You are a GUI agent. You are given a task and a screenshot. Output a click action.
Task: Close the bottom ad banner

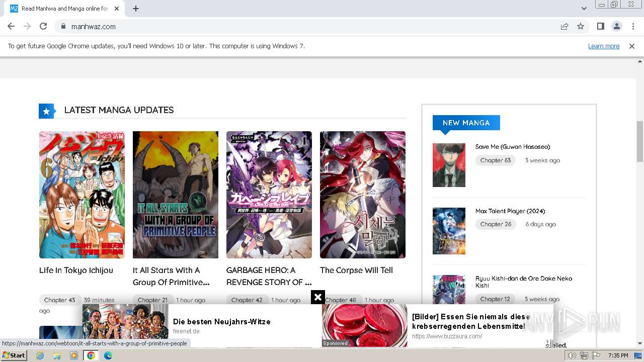317,297
